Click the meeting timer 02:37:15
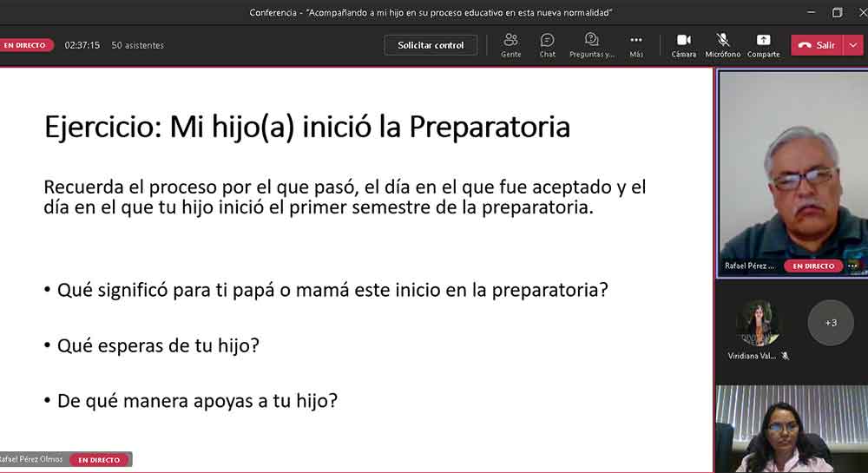 (82, 45)
